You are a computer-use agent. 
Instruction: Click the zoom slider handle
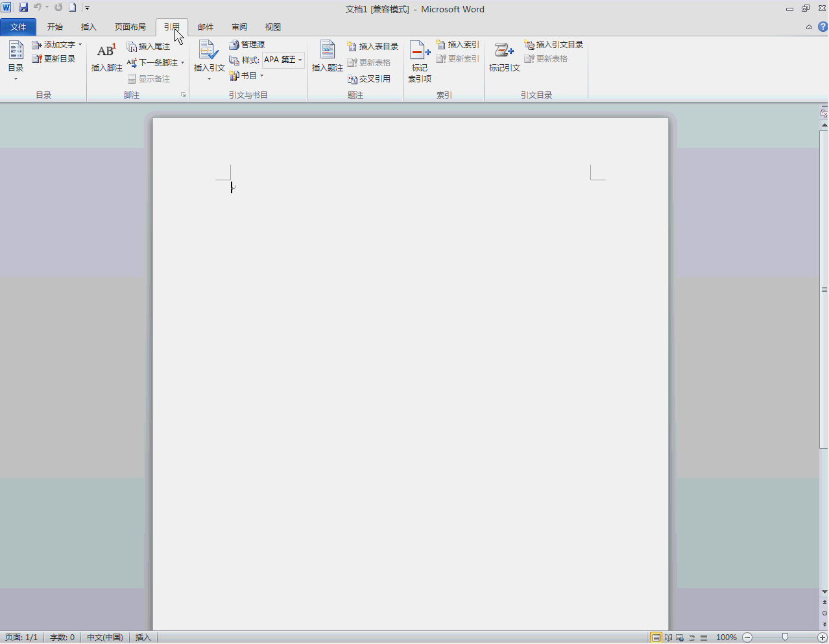point(785,638)
